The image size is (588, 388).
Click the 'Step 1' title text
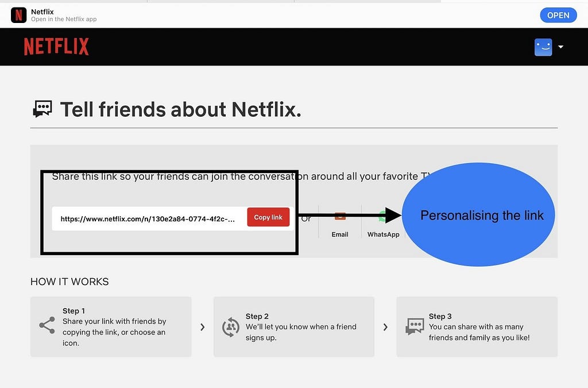[73, 311]
